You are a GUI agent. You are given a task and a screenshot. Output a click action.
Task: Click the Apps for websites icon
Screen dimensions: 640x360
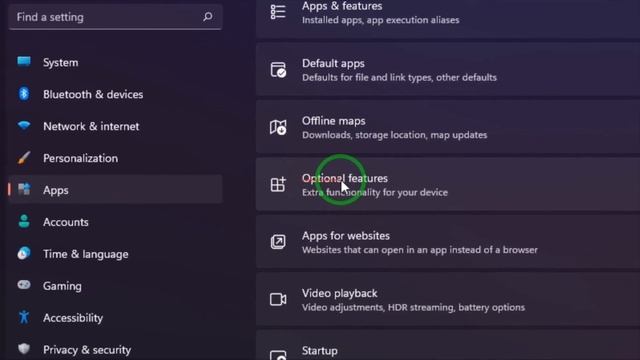[x=278, y=242]
